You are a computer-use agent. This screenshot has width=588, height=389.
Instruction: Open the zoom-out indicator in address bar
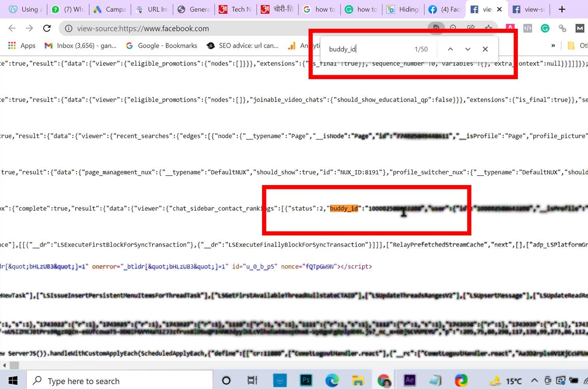(453, 28)
